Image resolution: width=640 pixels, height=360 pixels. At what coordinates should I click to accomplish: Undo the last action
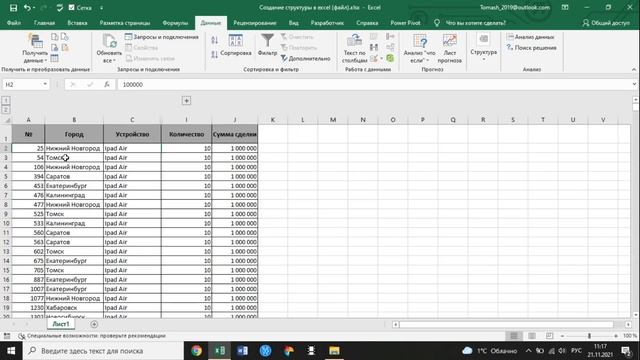[x=27, y=8]
